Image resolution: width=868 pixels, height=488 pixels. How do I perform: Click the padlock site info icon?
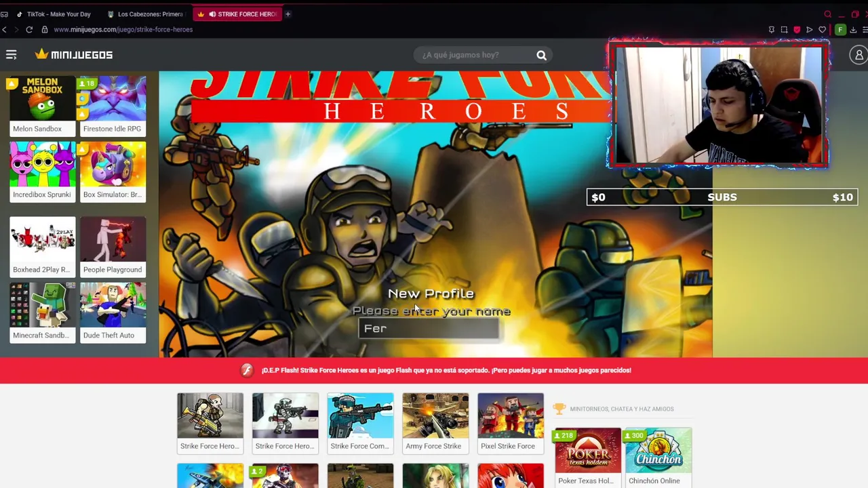pyautogui.click(x=45, y=29)
